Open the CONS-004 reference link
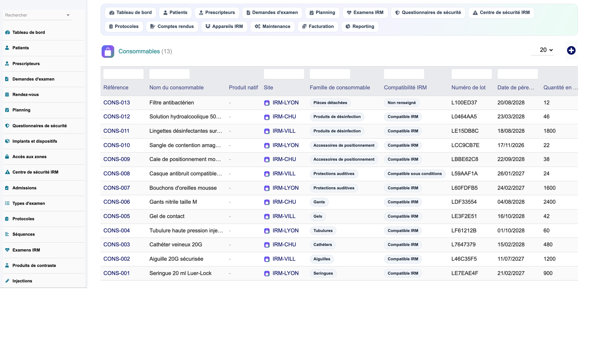589x364 pixels. pyautogui.click(x=117, y=230)
